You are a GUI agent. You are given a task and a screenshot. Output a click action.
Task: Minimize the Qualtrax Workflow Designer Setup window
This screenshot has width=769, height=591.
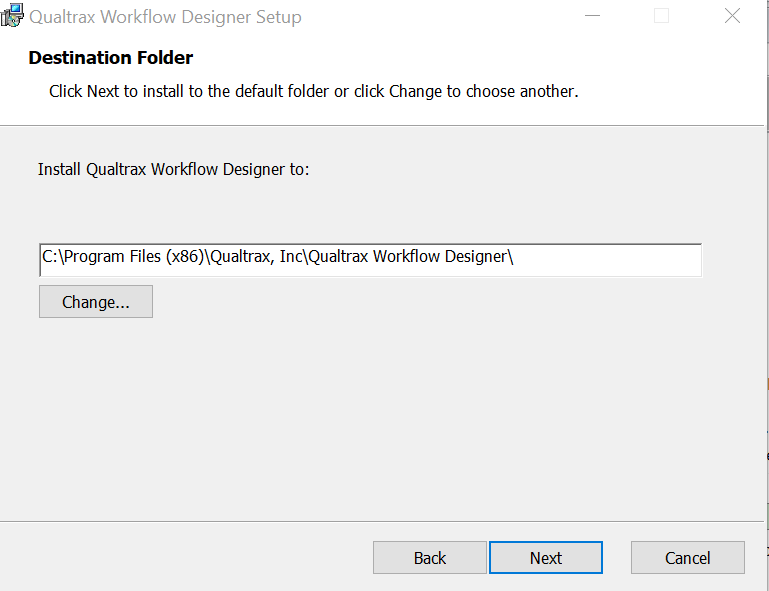tap(592, 16)
